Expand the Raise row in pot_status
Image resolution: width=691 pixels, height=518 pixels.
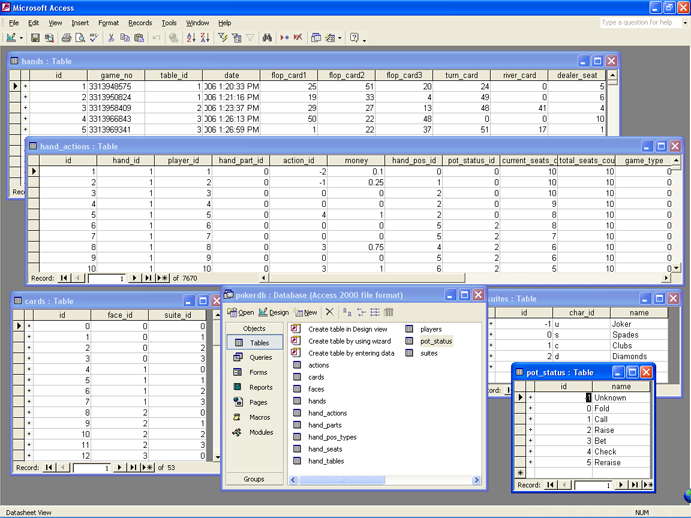[530, 430]
